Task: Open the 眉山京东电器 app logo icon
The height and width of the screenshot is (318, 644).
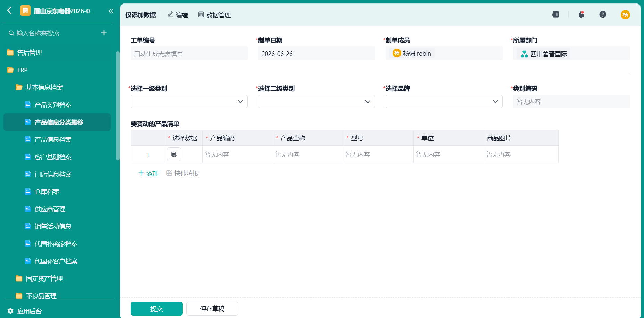Action: click(x=25, y=11)
